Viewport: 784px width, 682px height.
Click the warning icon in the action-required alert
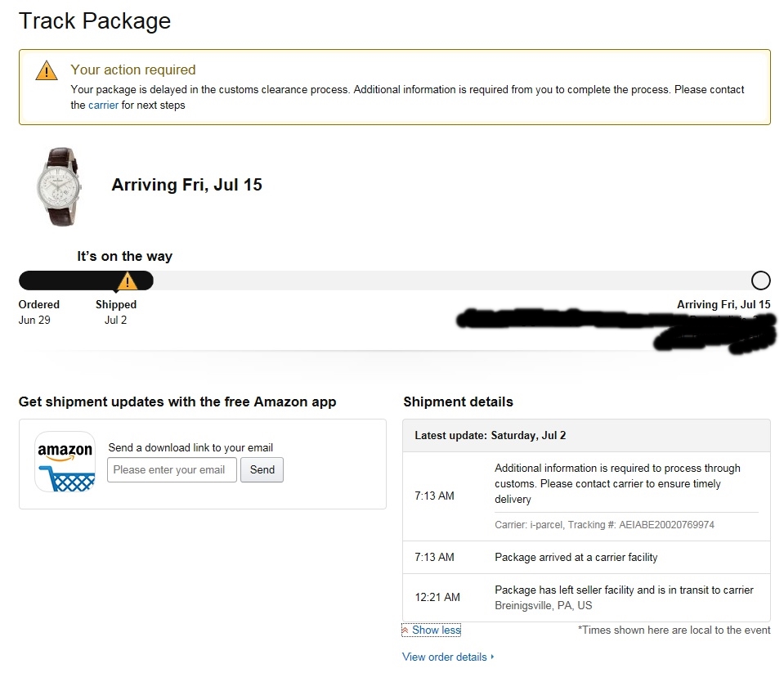[x=47, y=70]
